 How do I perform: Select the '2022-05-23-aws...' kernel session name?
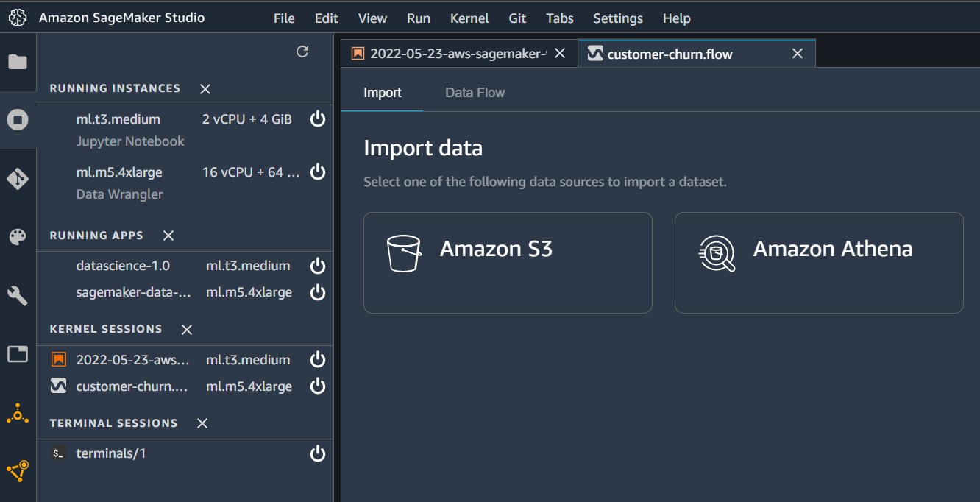pyautogui.click(x=133, y=360)
